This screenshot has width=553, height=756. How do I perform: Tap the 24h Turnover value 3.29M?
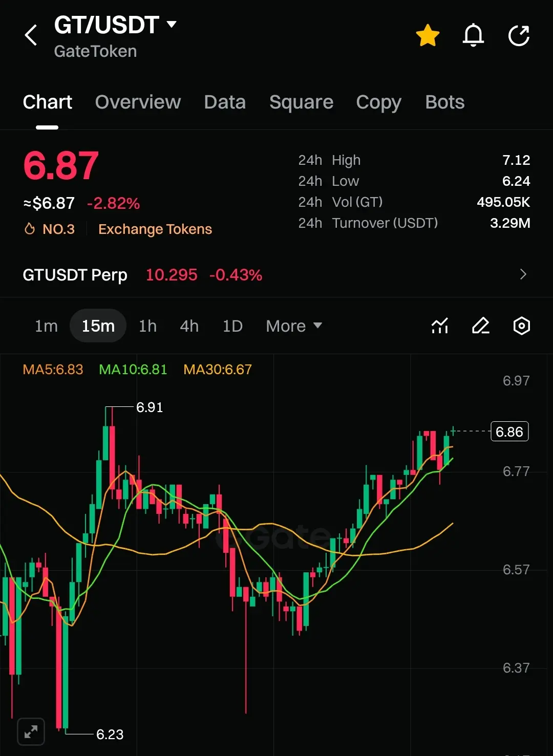click(x=510, y=223)
